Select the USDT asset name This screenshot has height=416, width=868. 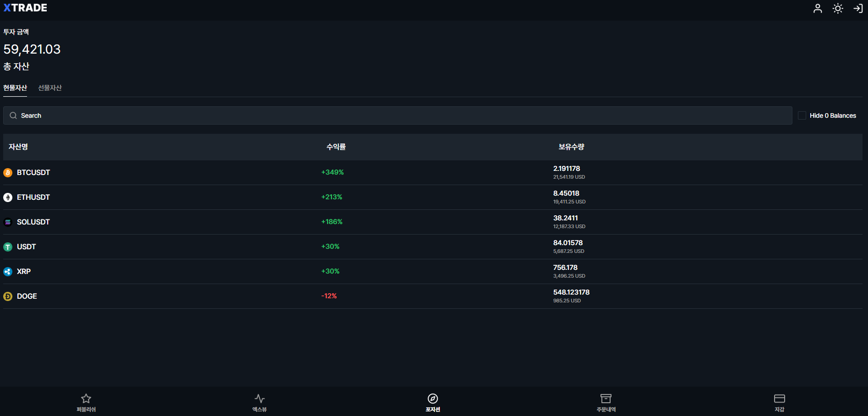pyautogui.click(x=26, y=246)
